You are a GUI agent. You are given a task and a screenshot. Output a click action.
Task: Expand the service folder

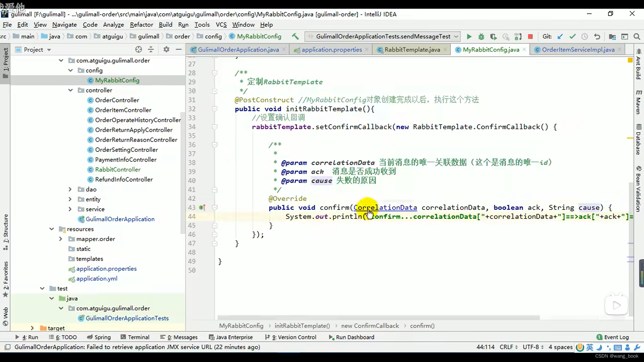click(x=70, y=209)
